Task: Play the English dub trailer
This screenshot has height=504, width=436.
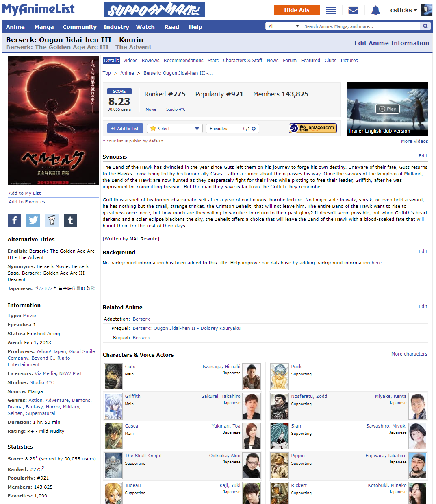Action: (x=388, y=109)
